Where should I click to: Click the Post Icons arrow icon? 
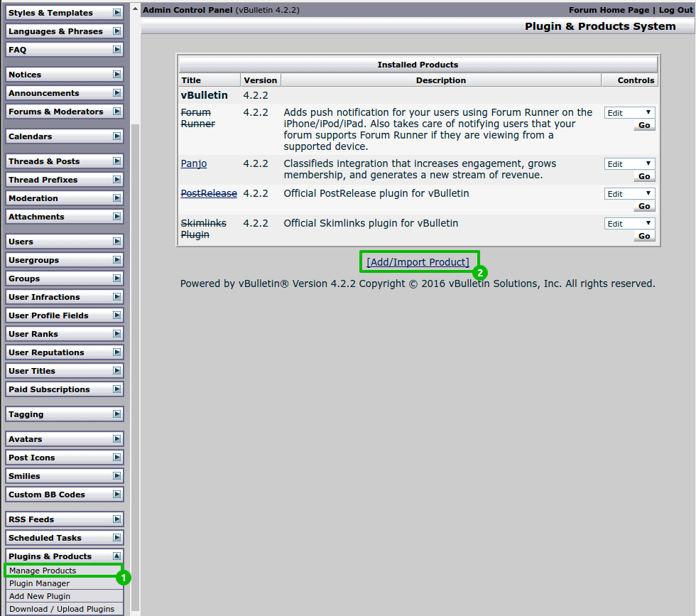pyautogui.click(x=116, y=457)
